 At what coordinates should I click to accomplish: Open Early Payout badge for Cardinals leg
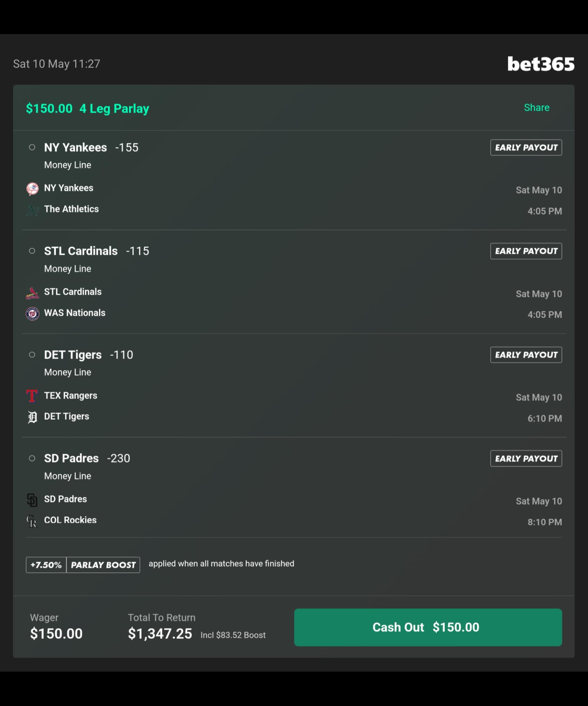point(526,251)
